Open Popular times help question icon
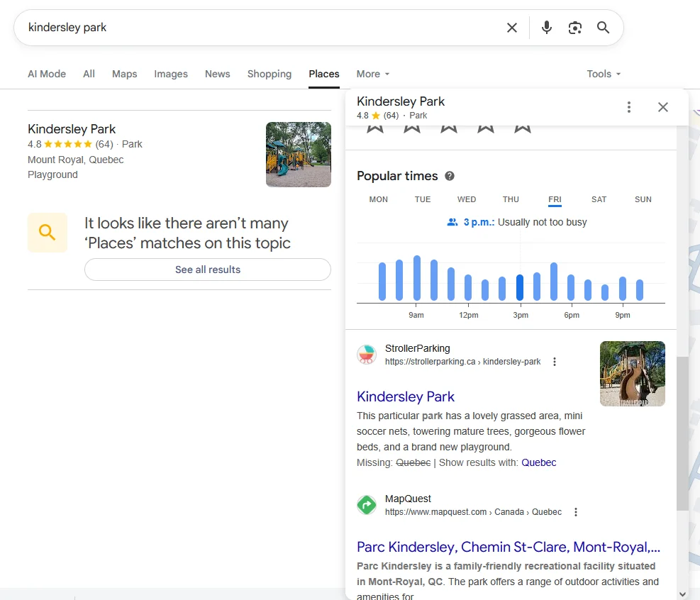This screenshot has height=600, width=700. [450, 176]
